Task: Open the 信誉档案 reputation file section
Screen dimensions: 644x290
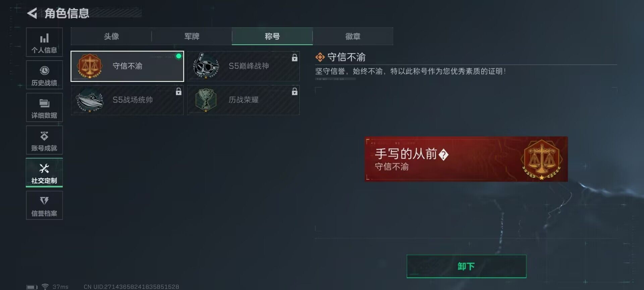Action: (44, 205)
